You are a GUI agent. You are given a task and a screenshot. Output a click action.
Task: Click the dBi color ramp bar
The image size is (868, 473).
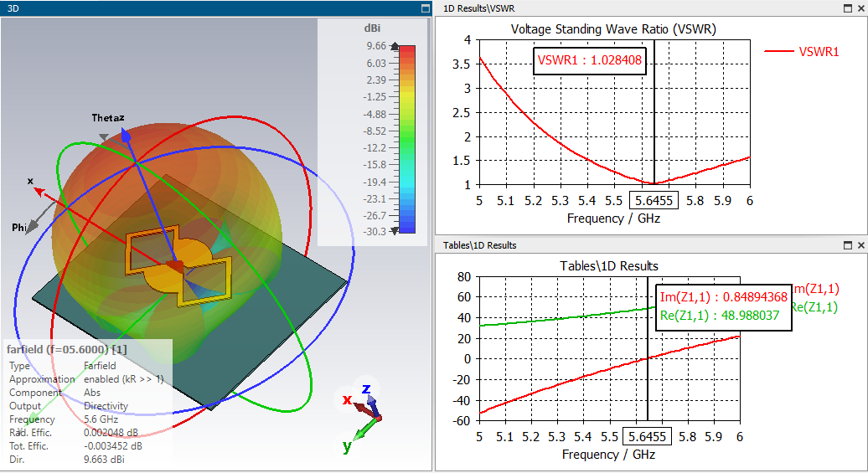[x=407, y=139]
